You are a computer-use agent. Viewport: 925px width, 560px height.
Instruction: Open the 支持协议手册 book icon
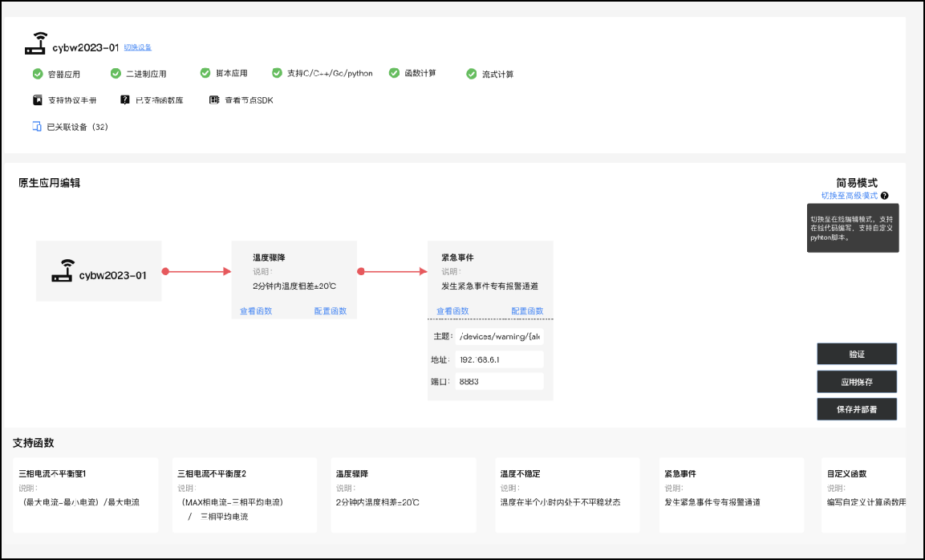point(37,99)
